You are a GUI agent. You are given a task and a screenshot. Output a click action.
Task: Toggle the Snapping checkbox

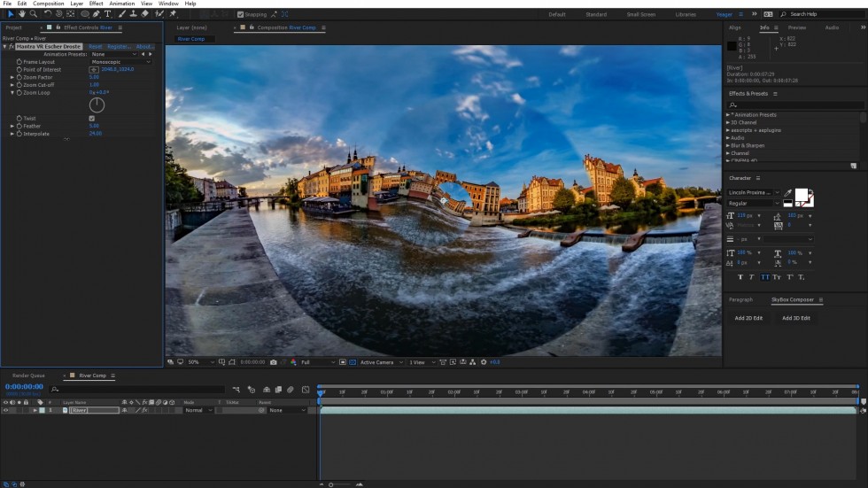tap(241, 14)
